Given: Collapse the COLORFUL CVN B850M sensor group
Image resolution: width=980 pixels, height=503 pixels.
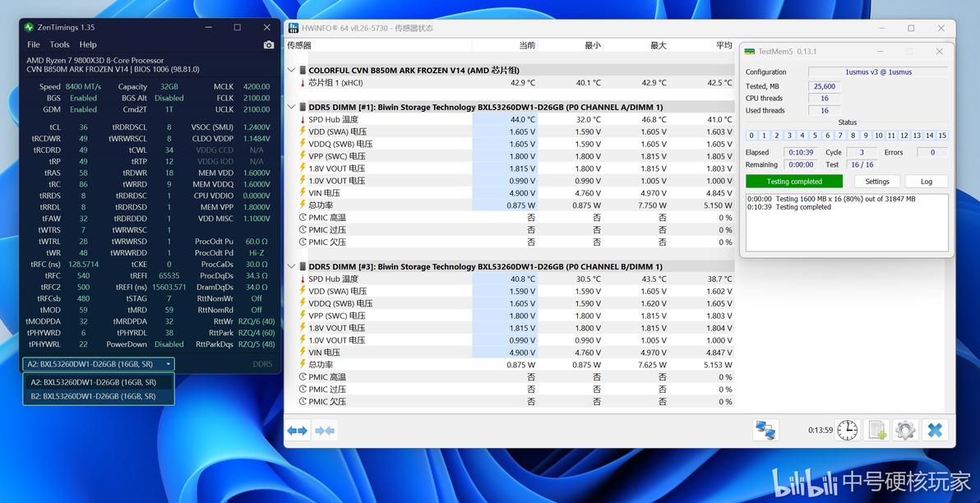Looking at the screenshot, I should click(x=291, y=71).
